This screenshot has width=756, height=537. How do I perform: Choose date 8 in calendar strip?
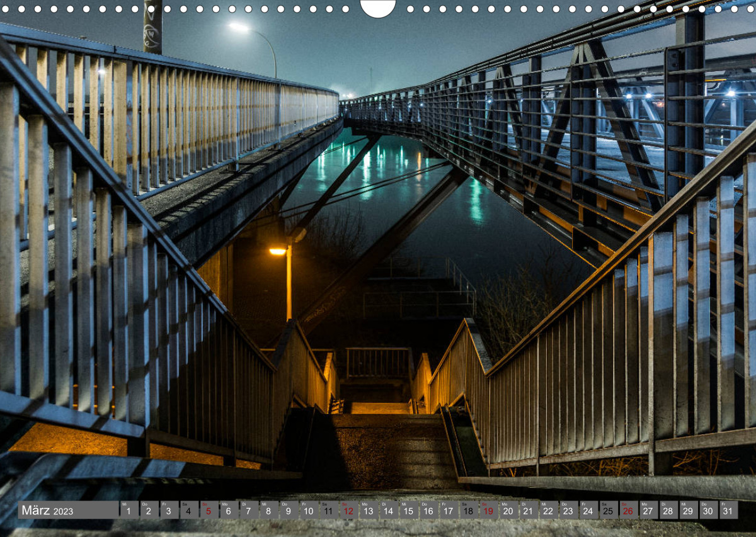pyautogui.click(x=269, y=511)
